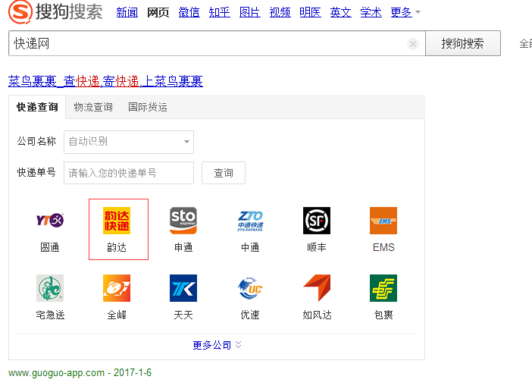The height and width of the screenshot is (392, 532).
Task: Click the 快递单号 field label
Action: (36, 172)
